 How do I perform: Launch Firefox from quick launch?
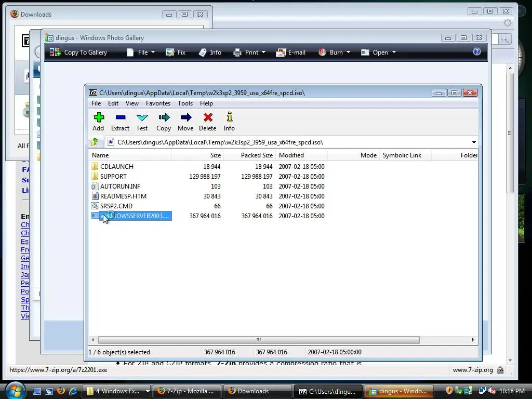(x=61, y=391)
